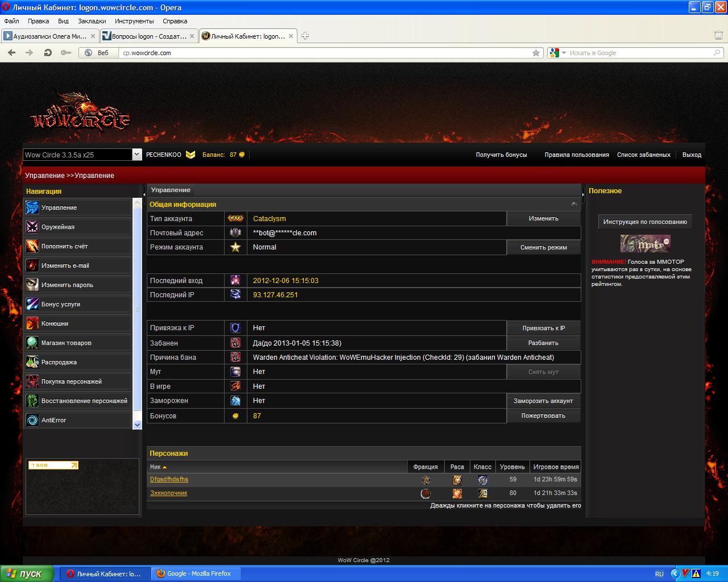Open the MMOTOP voting banner
Image resolution: width=728 pixels, height=582 pixels.
pos(646,244)
